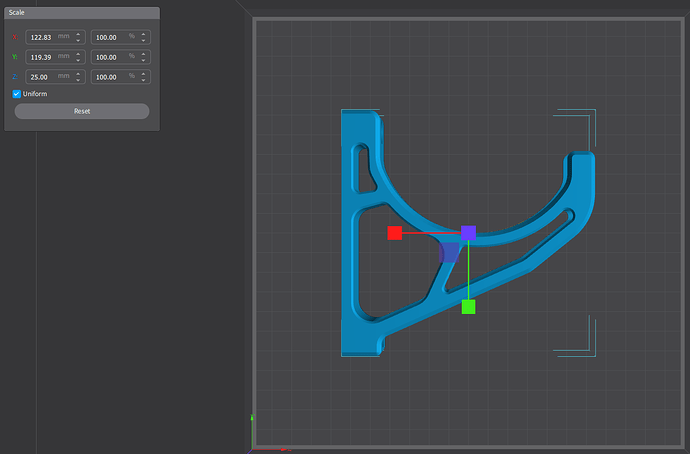Increase Y percent with the up stepper arrow
This screenshot has width=690, height=454.
click(143, 54)
